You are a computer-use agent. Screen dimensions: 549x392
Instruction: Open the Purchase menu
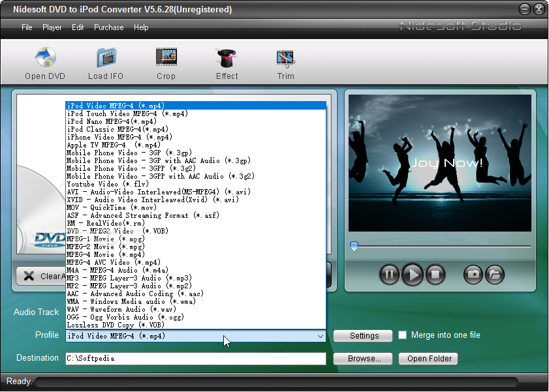[108, 27]
